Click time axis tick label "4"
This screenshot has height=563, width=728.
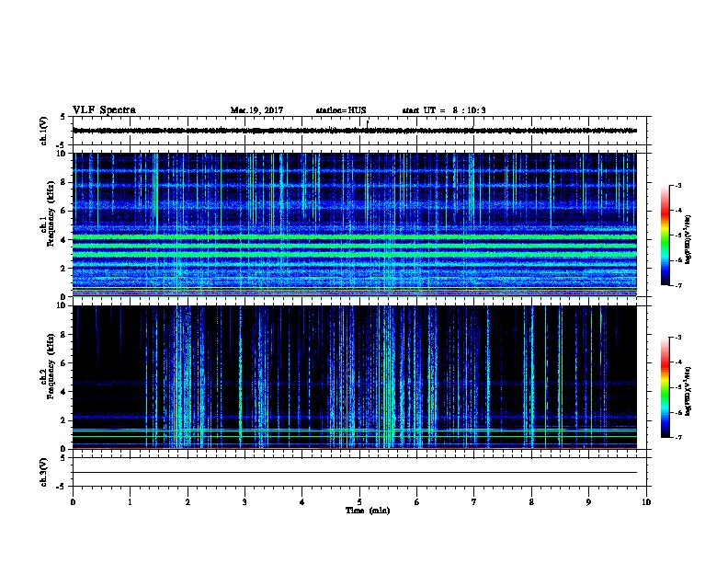tap(302, 502)
